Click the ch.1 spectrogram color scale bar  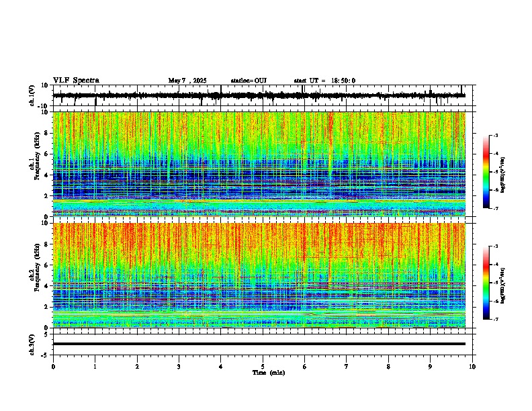(486, 171)
